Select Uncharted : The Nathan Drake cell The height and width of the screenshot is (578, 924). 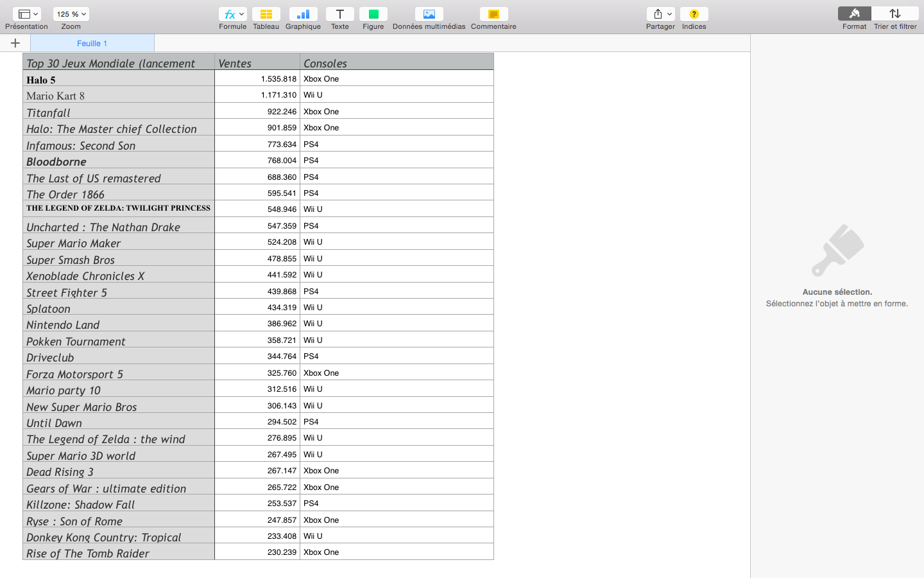point(119,225)
